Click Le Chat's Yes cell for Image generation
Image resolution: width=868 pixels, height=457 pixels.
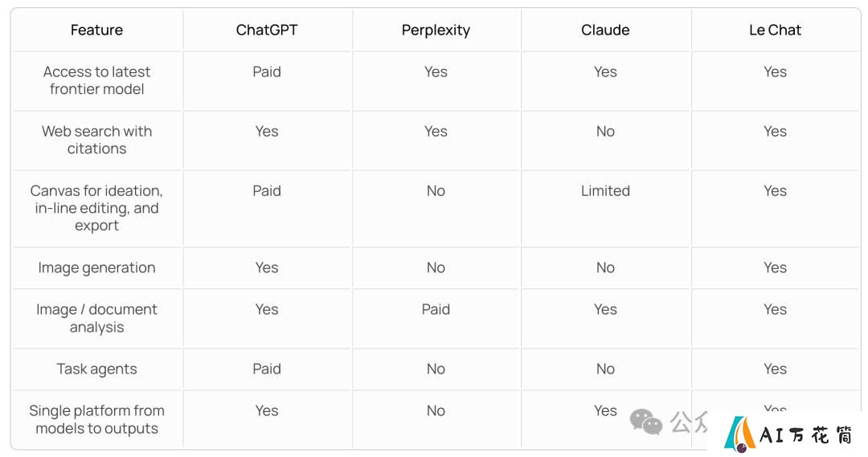tap(775, 267)
